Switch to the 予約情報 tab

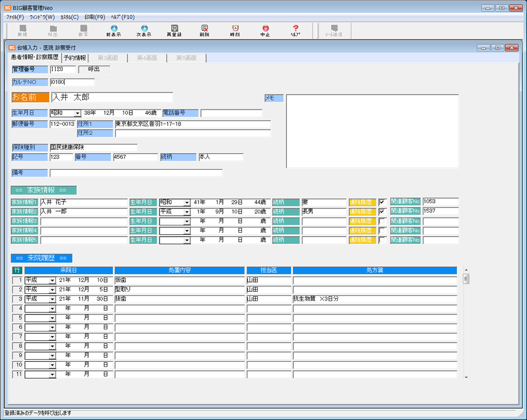point(75,58)
